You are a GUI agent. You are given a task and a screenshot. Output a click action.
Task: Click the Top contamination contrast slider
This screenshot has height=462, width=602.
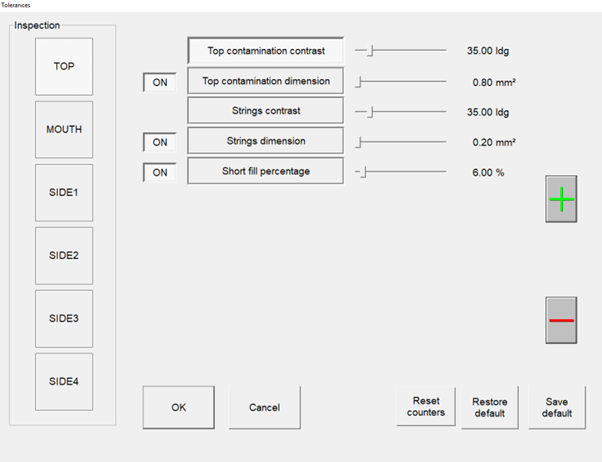401,49
